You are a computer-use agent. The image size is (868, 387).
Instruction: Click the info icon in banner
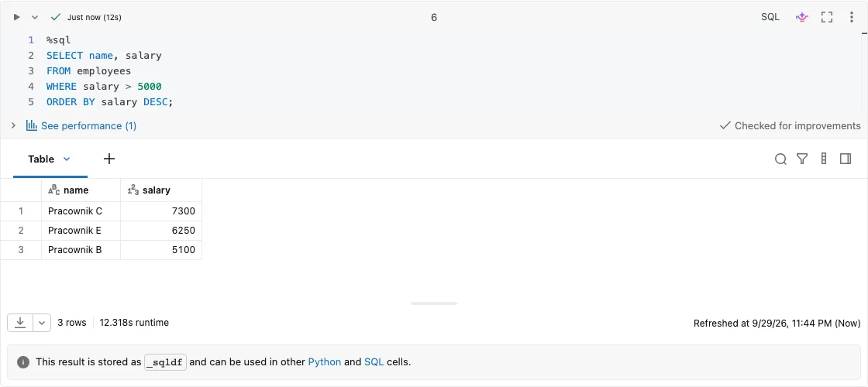tap(22, 362)
